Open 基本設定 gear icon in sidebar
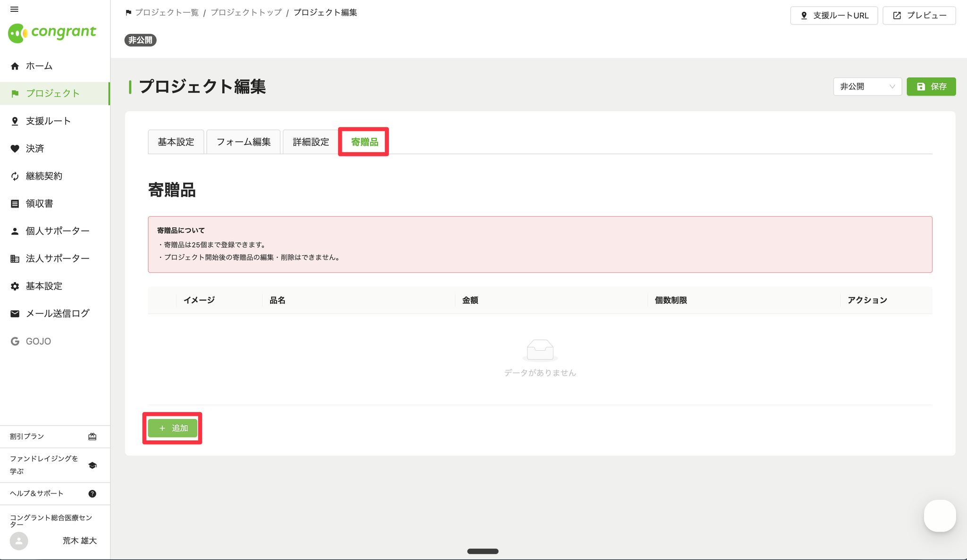Viewport: 967px width, 560px height. click(15, 286)
